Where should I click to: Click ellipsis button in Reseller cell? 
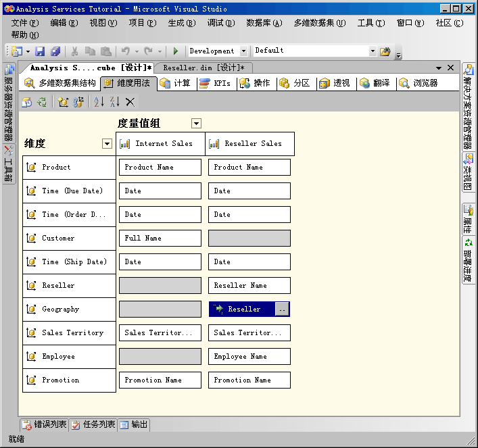[282, 309]
